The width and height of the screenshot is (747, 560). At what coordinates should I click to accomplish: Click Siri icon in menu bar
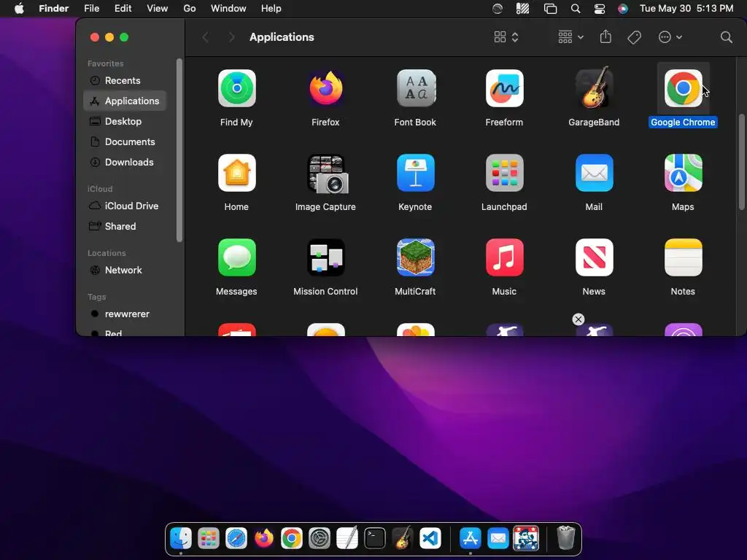pyautogui.click(x=623, y=9)
